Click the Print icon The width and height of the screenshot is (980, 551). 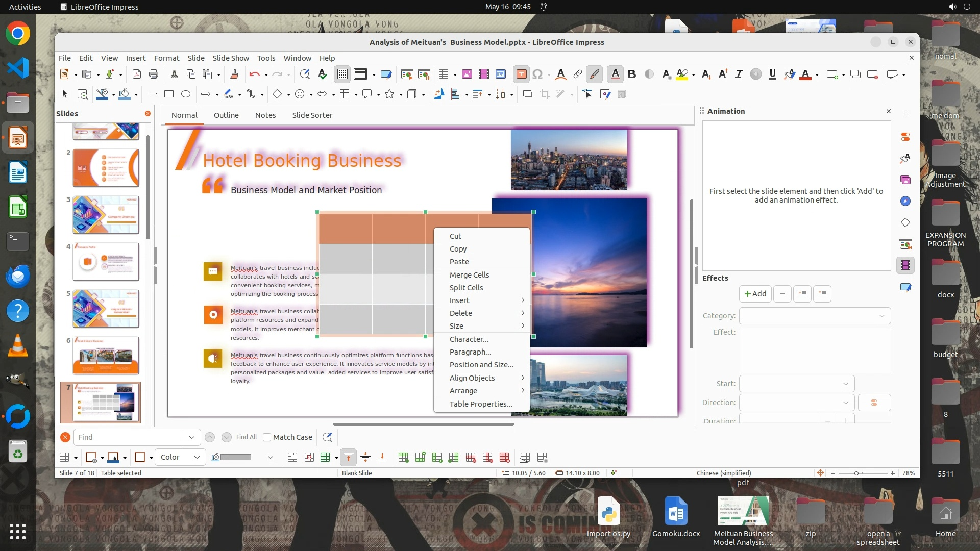154,74
